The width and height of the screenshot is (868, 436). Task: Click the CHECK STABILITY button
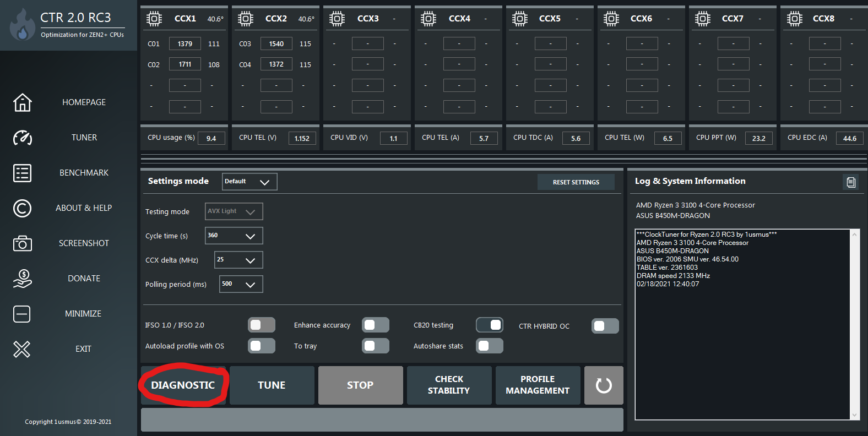[449, 385]
